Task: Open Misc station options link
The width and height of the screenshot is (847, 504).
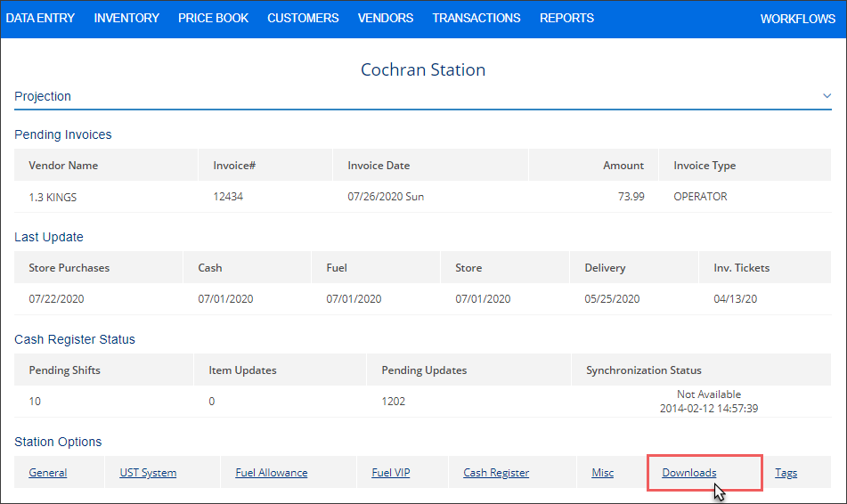Action: tap(602, 473)
